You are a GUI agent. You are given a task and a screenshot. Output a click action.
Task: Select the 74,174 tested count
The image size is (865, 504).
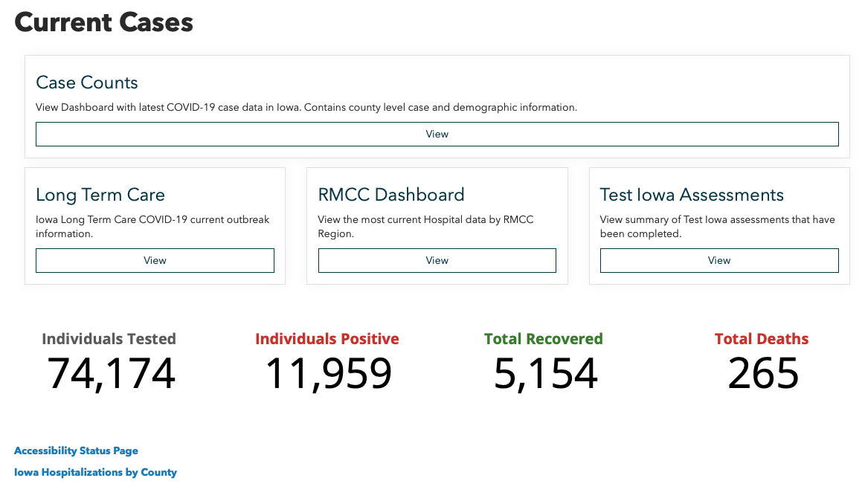click(x=112, y=373)
